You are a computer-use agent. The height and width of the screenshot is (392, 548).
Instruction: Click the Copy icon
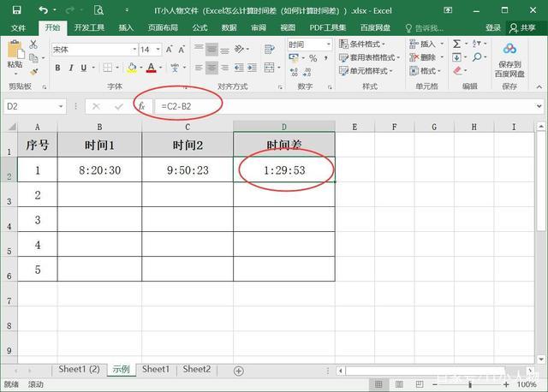pos(34,57)
